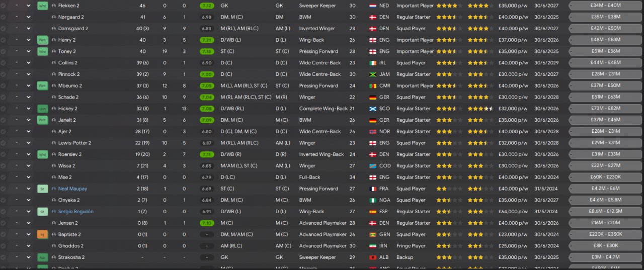The height and width of the screenshot is (270, 644).
Task: Click the Wnt status badge for Flekken 2
Action: (43, 6)
